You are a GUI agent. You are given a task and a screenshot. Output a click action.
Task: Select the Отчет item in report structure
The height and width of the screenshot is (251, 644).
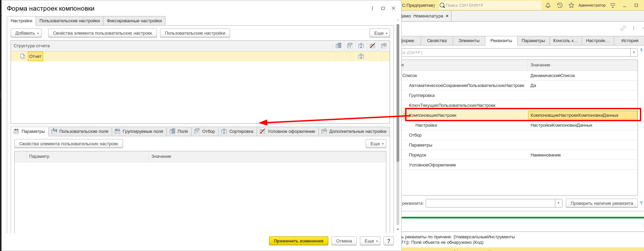point(35,56)
